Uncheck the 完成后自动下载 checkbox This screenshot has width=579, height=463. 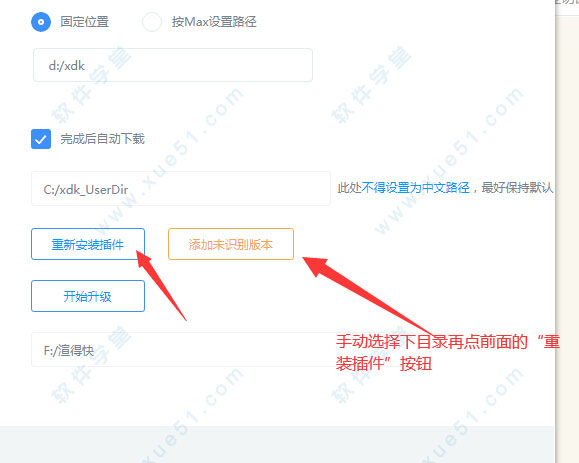41,139
